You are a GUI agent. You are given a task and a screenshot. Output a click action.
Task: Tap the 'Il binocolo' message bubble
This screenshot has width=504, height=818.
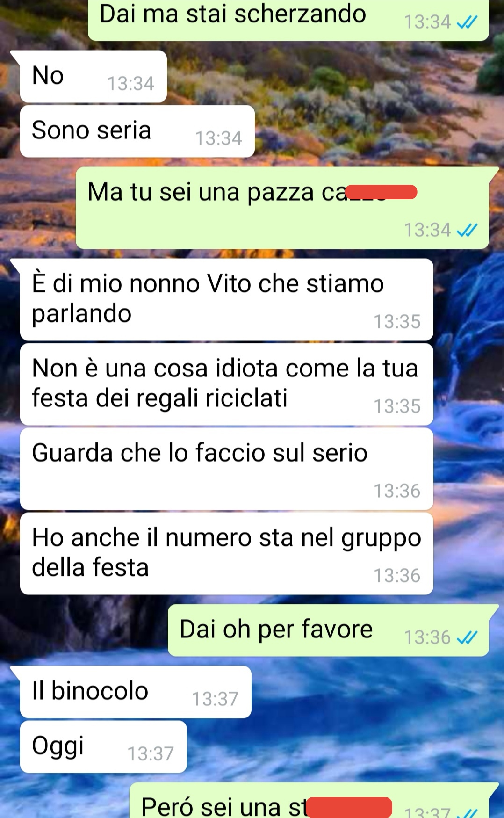tap(135, 692)
